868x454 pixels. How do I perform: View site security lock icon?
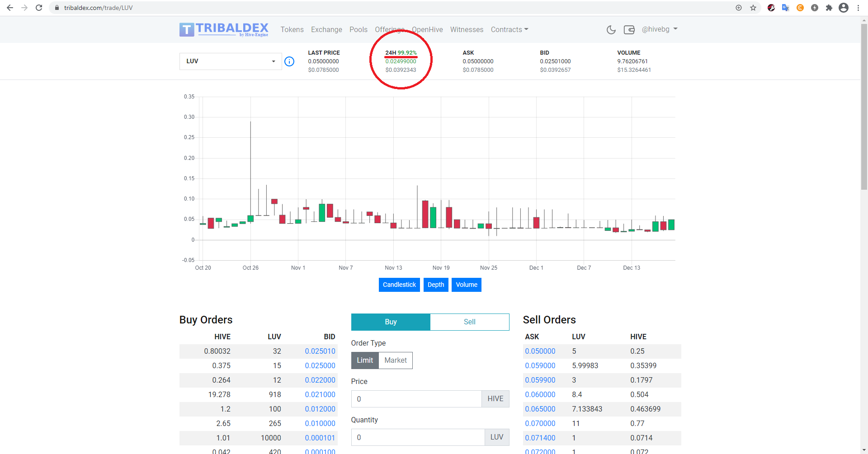click(x=57, y=8)
